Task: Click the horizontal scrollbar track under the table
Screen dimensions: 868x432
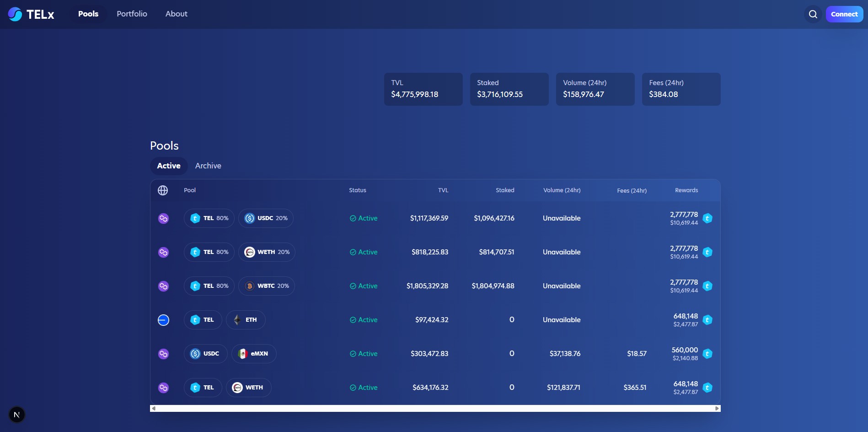Action: point(434,408)
